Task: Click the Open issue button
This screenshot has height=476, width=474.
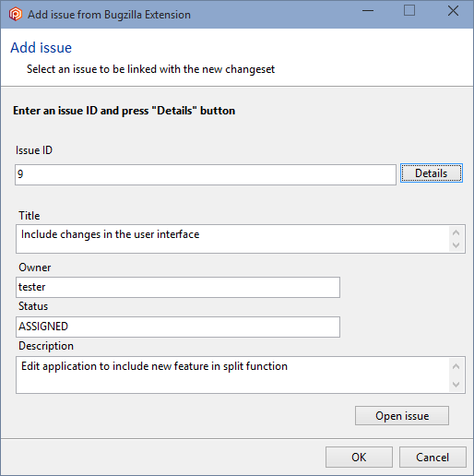Action: 402,416
